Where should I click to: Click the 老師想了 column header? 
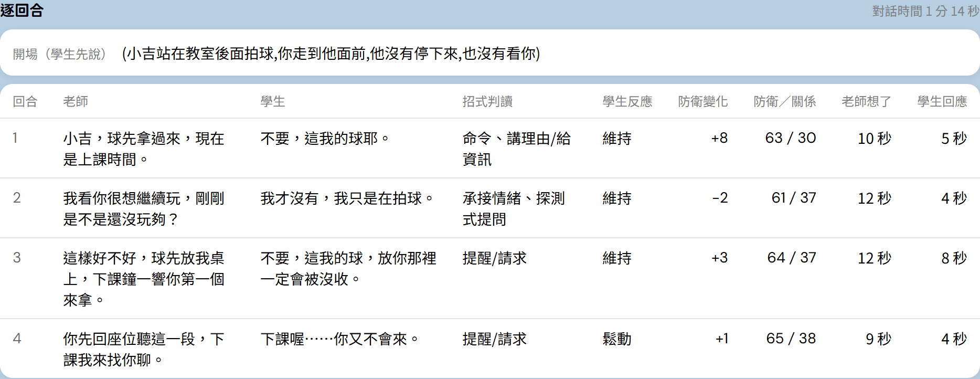867,101
